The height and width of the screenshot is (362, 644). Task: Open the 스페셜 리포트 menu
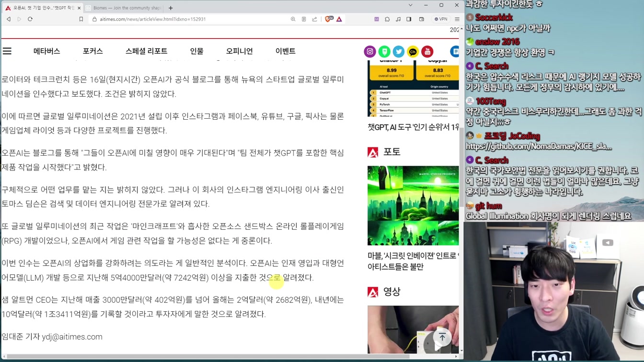[x=147, y=51]
